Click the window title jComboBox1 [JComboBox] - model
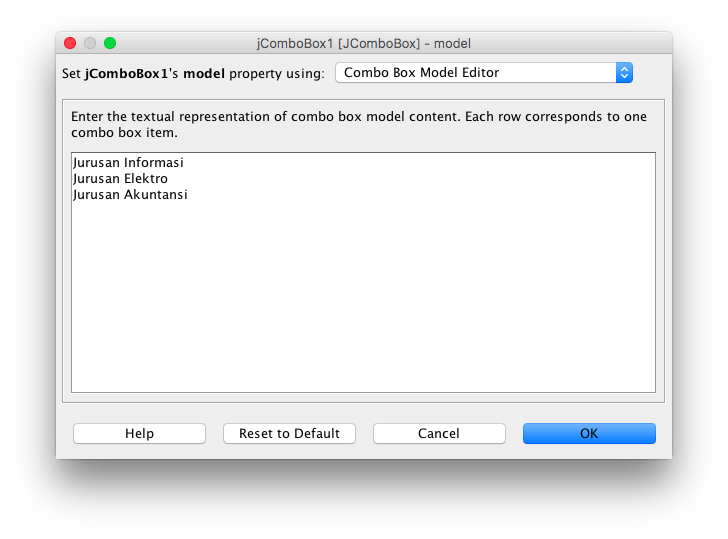Image resolution: width=728 pixels, height=539 pixels. click(x=364, y=43)
